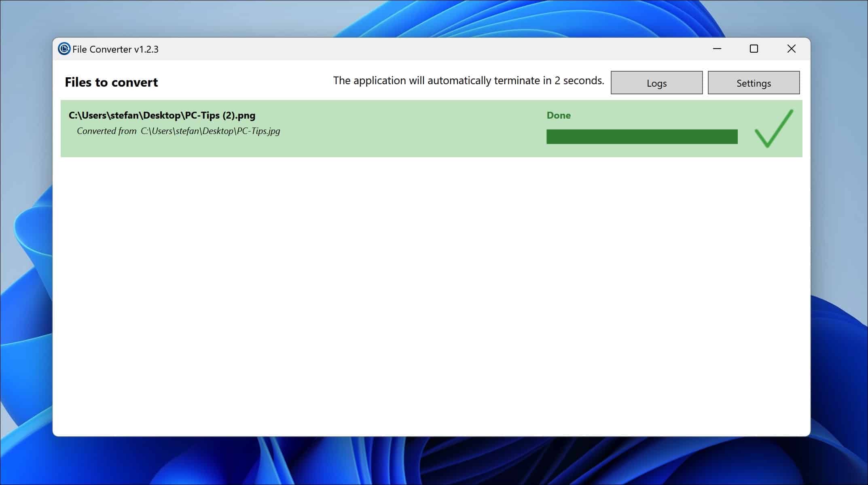Click the completed green progress bar
868x485 pixels.
(641, 136)
